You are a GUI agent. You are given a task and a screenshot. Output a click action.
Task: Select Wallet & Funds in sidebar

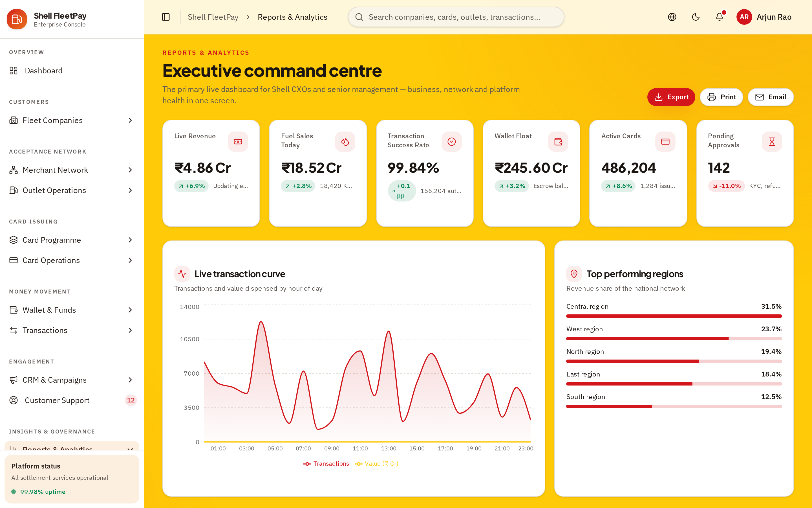[72, 310]
